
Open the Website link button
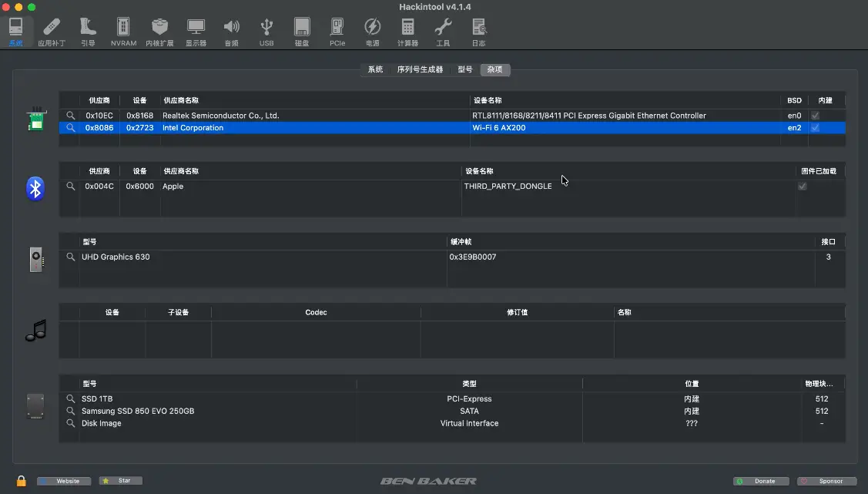tap(65, 481)
